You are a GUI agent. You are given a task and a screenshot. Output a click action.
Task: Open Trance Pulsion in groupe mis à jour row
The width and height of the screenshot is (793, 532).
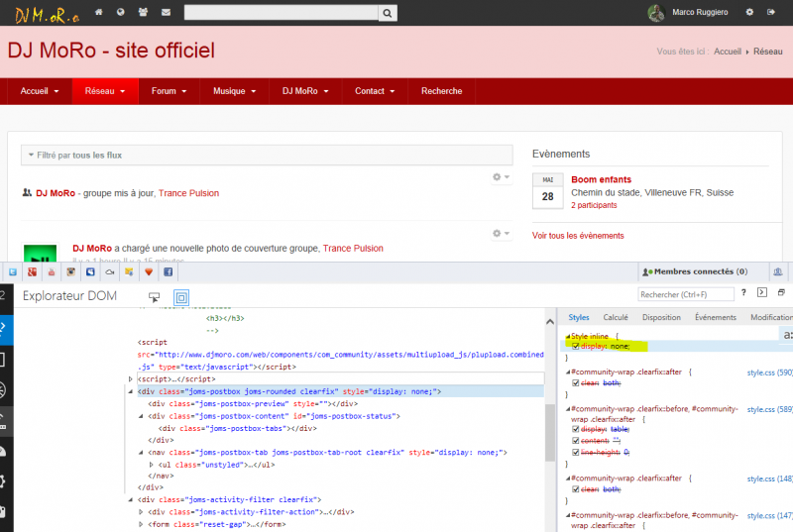[188, 193]
